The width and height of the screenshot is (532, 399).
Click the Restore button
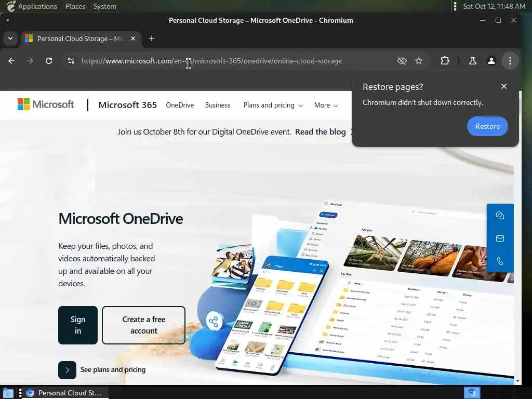tap(487, 126)
